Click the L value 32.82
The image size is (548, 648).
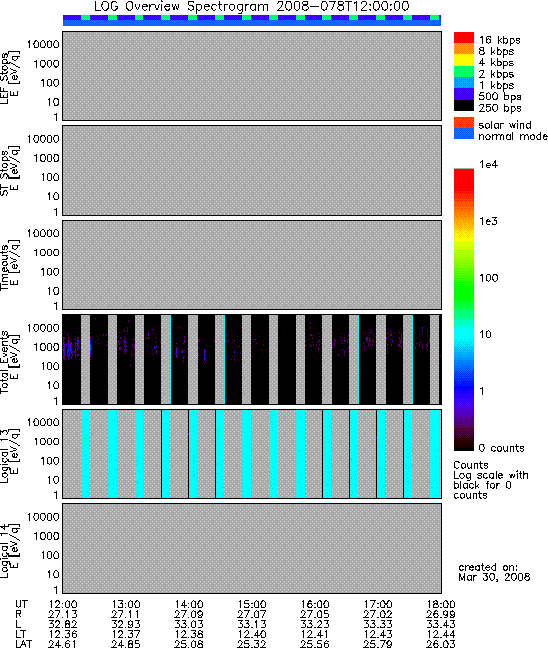point(63,624)
